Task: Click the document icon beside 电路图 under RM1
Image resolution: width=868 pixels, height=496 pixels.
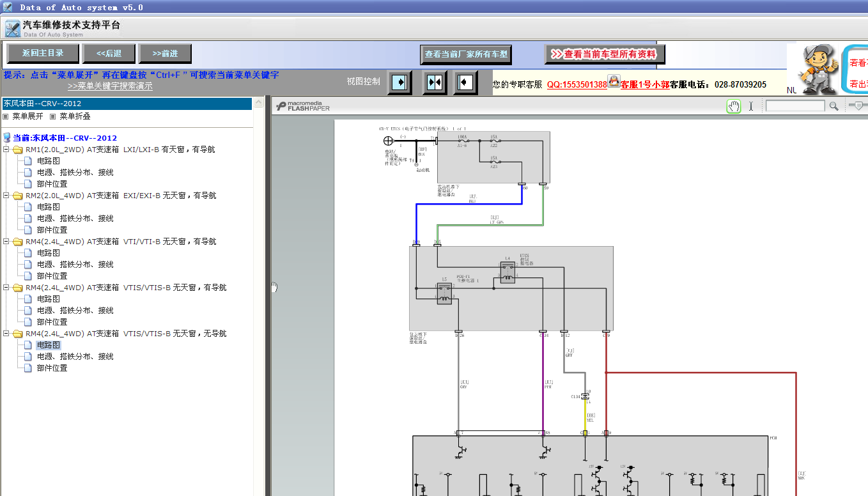Action: (x=27, y=161)
